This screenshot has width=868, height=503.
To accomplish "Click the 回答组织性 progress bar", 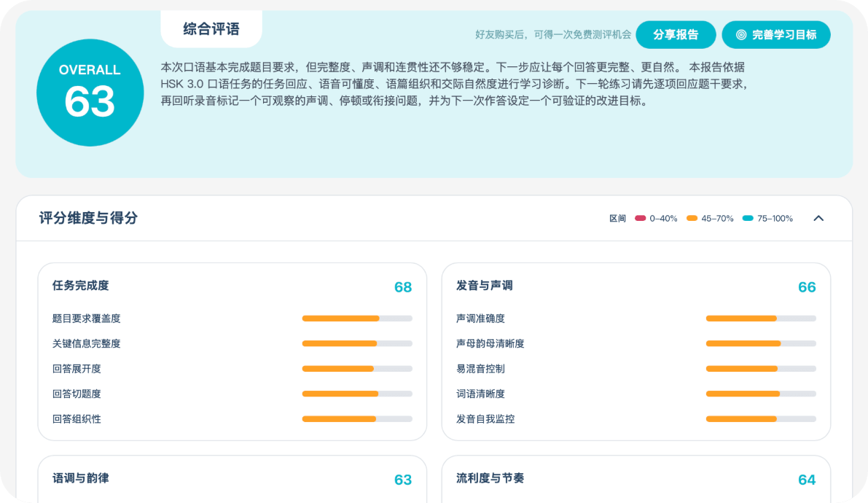I will [x=357, y=418].
